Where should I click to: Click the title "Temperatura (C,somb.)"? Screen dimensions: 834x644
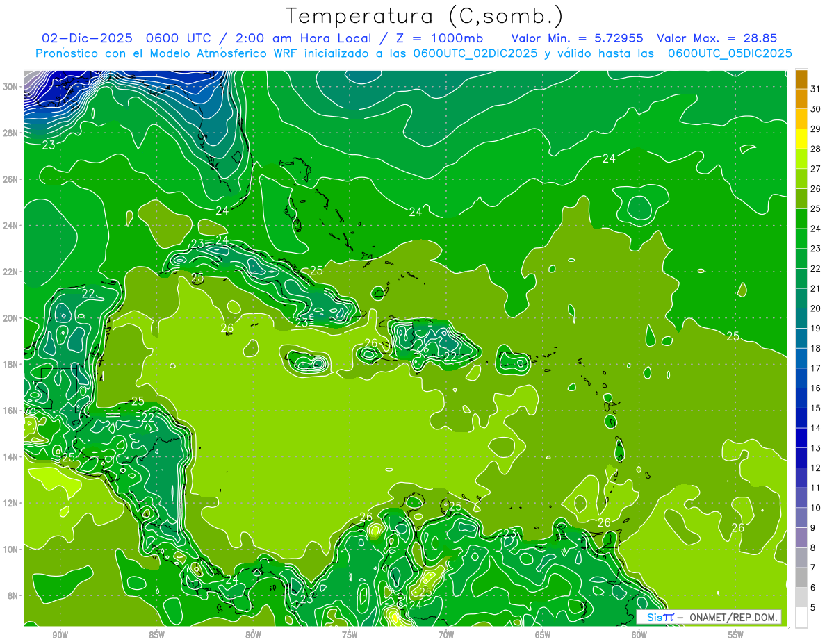coord(425,16)
